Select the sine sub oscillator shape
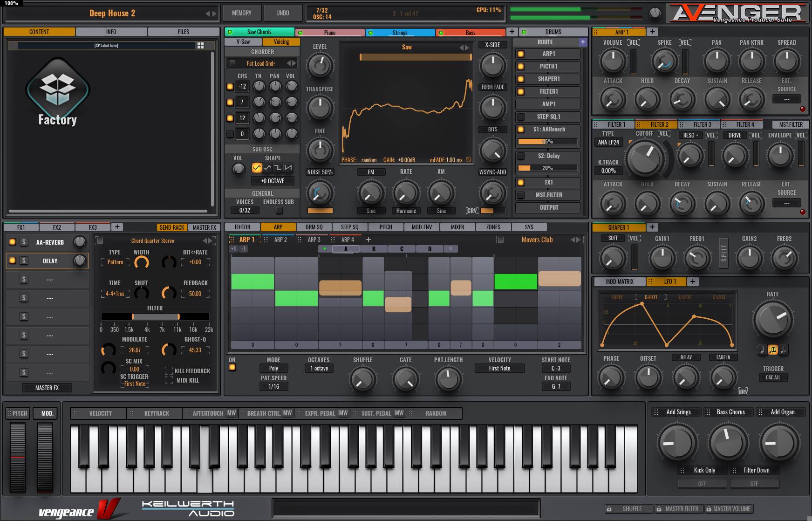This screenshot has height=521, width=812. [x=257, y=168]
